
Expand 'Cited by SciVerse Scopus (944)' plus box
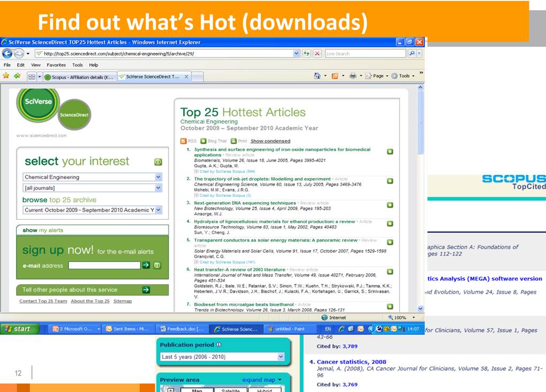click(x=196, y=172)
